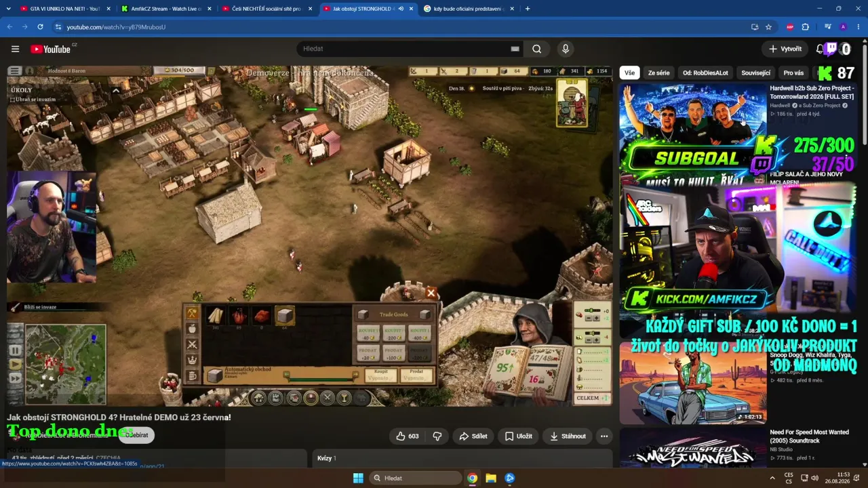
Task: Open File Explorer from the taskbar
Action: point(491,478)
